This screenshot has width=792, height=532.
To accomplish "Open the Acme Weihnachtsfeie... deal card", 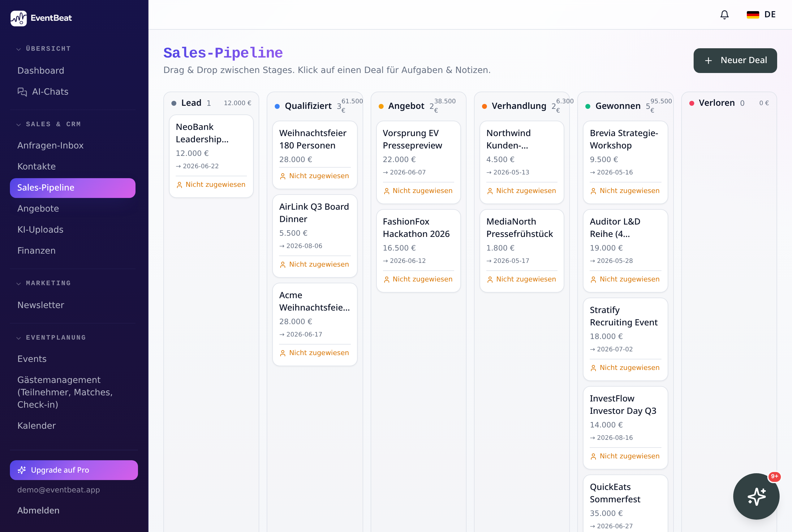I will click(x=315, y=324).
